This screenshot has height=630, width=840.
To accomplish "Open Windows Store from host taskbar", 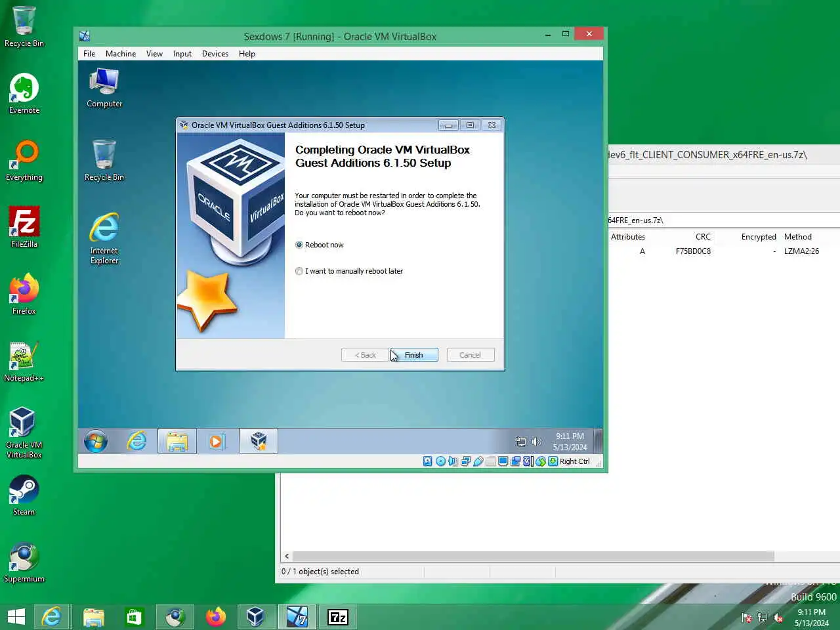I will click(135, 617).
